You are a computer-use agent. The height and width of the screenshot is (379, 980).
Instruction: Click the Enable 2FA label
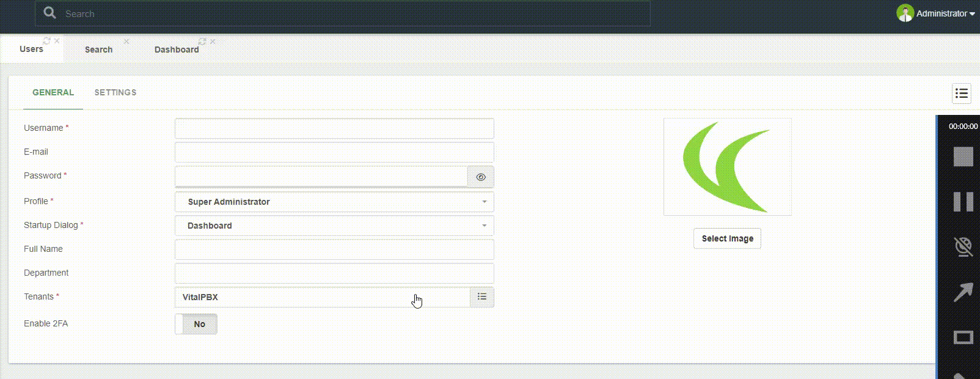[x=46, y=323]
